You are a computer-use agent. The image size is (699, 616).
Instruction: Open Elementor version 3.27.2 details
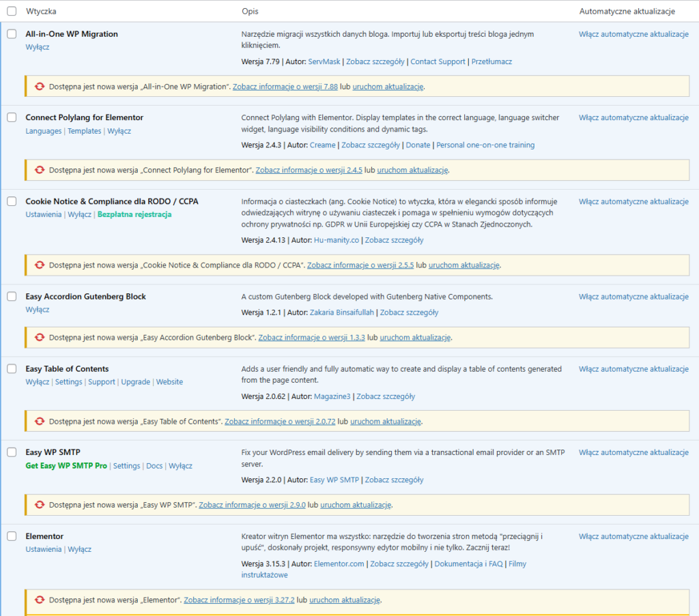(x=238, y=600)
